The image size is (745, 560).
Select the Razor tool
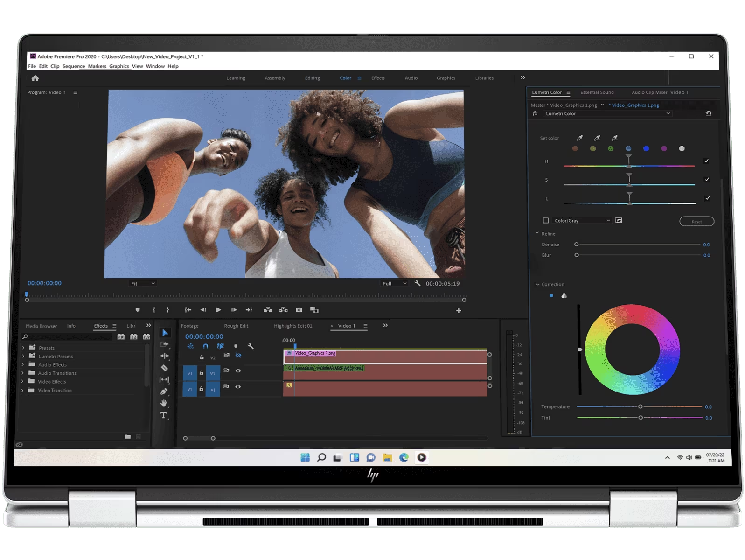[164, 368]
